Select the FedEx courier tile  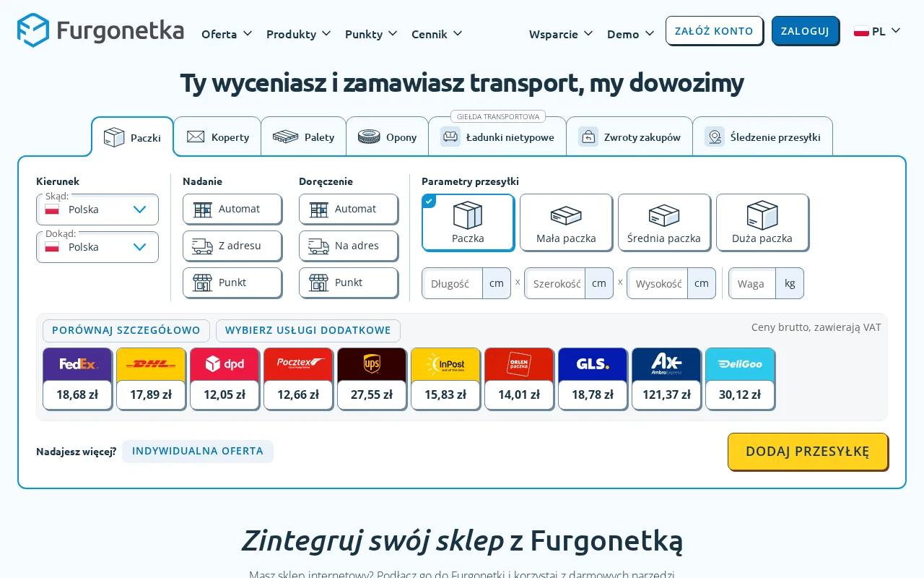[x=78, y=379]
